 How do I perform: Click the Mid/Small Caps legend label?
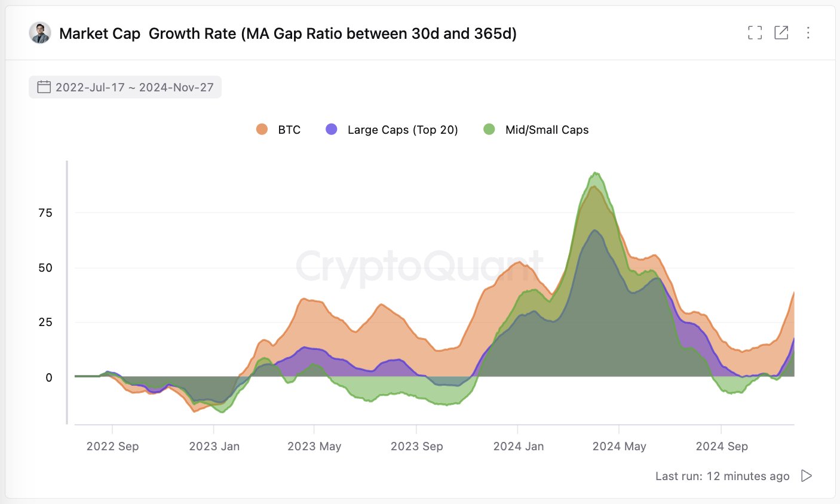pos(547,130)
